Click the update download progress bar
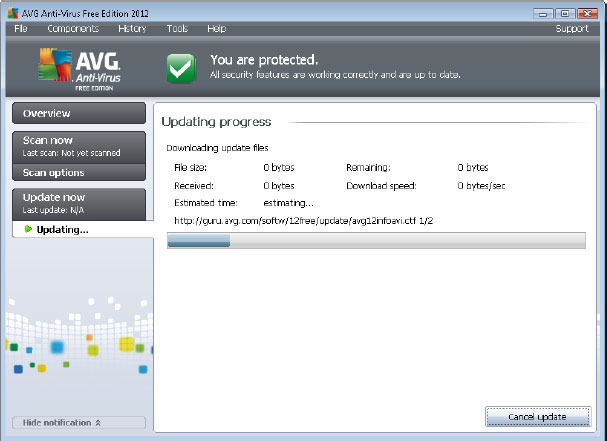The image size is (607, 441). [x=376, y=240]
